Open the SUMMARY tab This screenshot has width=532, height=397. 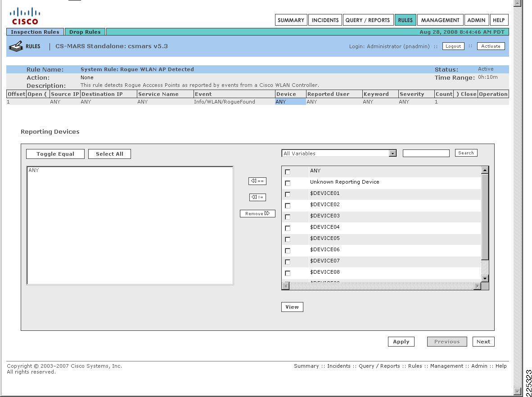[291, 20]
